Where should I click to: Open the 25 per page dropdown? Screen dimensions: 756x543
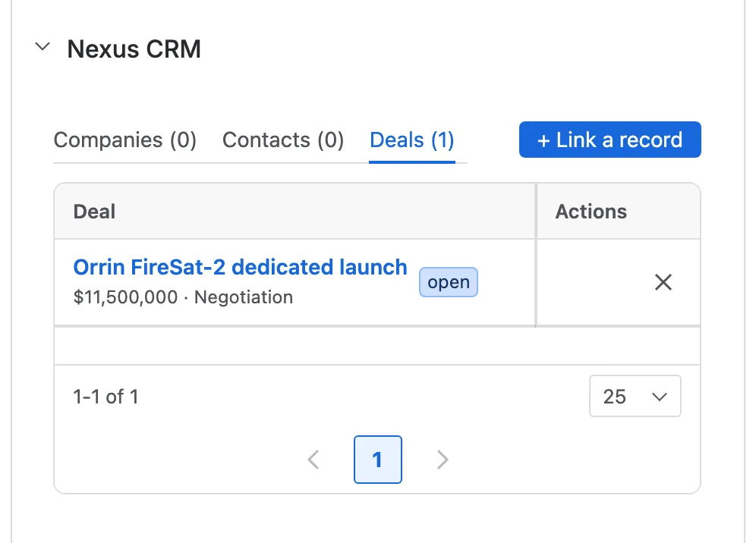(635, 396)
